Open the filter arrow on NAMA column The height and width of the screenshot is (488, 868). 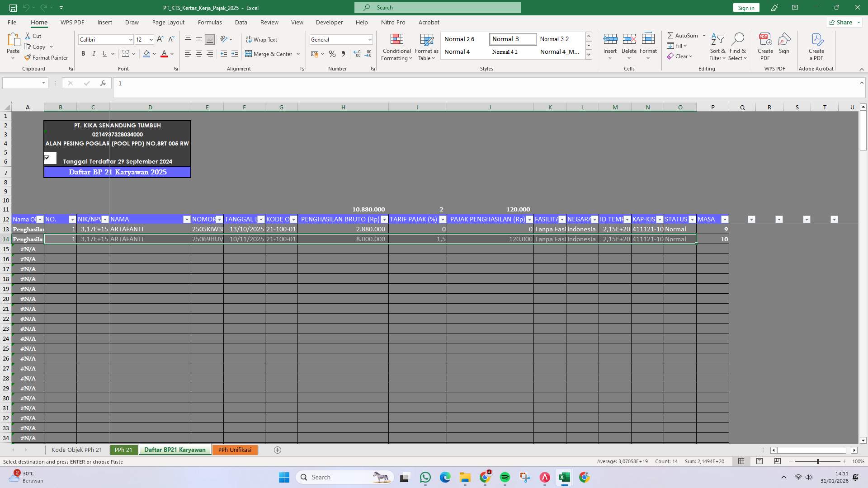(187, 219)
